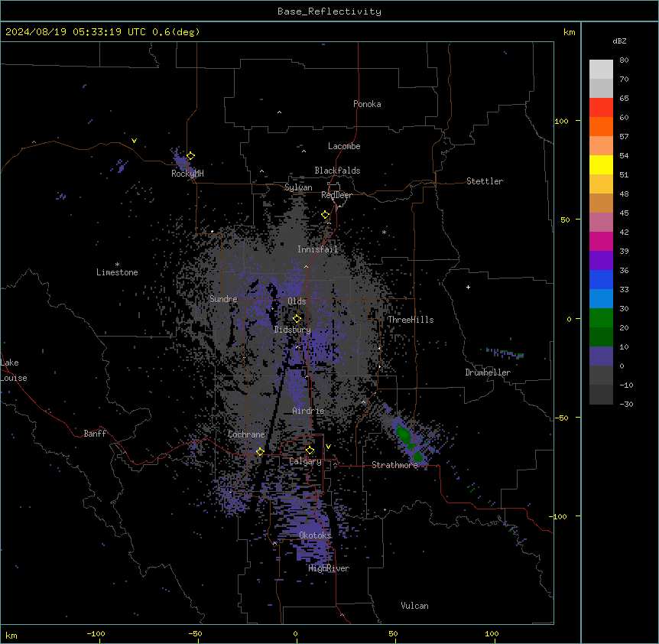This screenshot has width=659, height=644.
Task: Click the yellow 54 dBZ legend swatch
Action: coord(601,164)
